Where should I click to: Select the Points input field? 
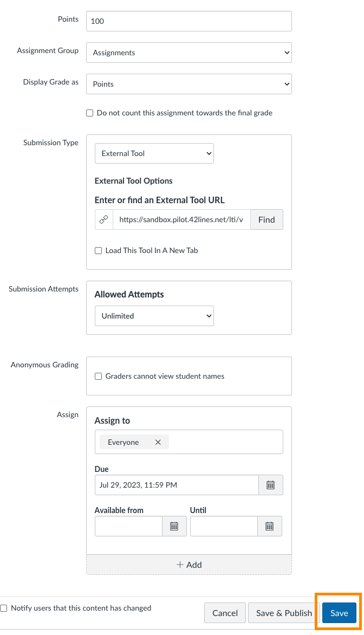pyautogui.click(x=188, y=21)
